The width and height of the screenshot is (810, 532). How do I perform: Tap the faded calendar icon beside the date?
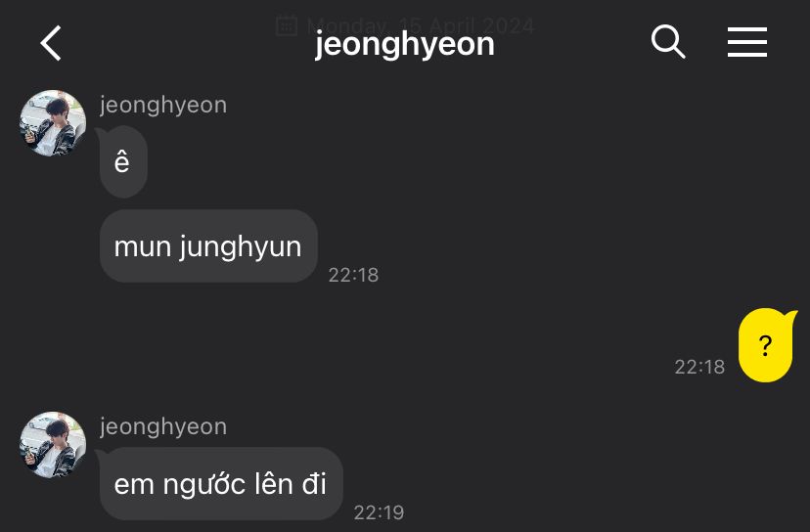tap(287, 25)
